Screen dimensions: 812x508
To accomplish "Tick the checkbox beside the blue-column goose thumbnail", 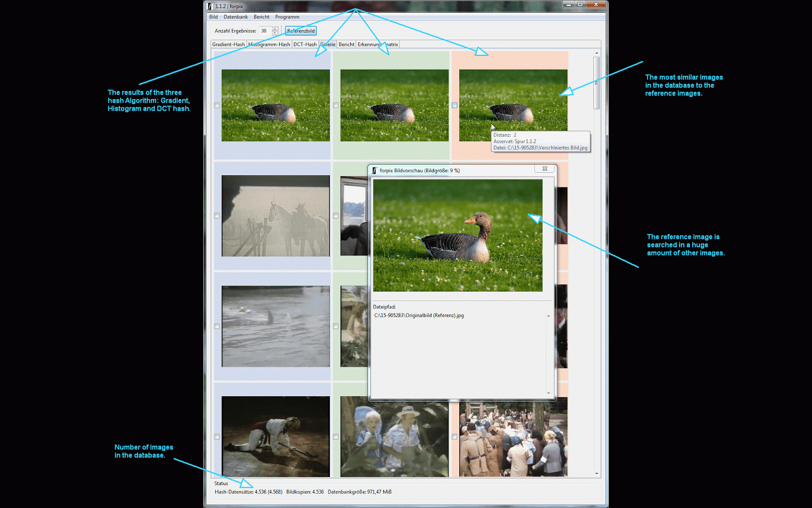I will [x=217, y=105].
